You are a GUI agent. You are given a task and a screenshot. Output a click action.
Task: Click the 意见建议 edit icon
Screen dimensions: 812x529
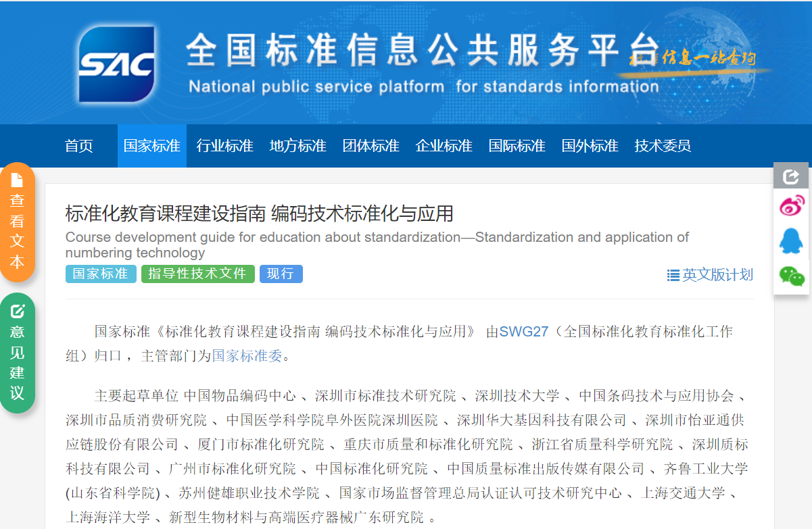18,311
